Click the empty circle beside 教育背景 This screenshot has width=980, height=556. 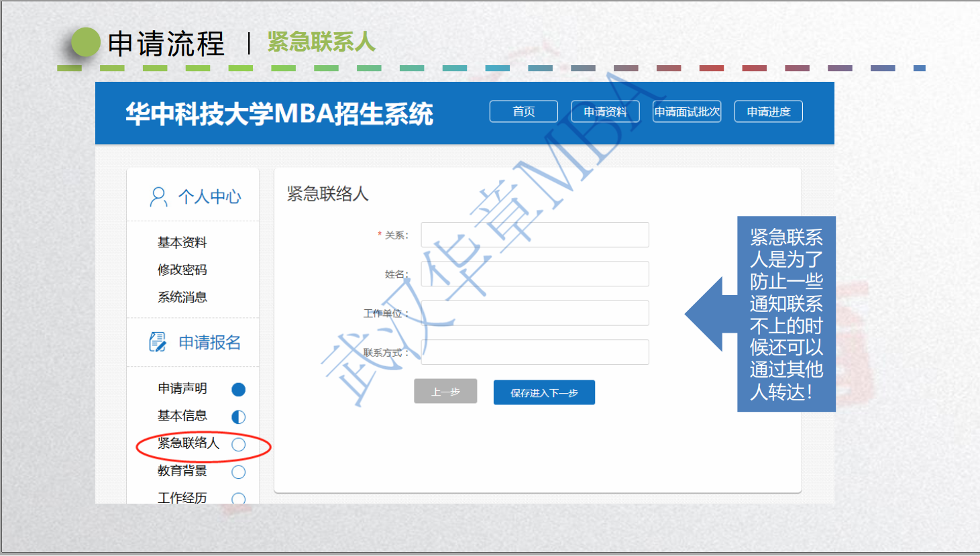[x=238, y=472]
